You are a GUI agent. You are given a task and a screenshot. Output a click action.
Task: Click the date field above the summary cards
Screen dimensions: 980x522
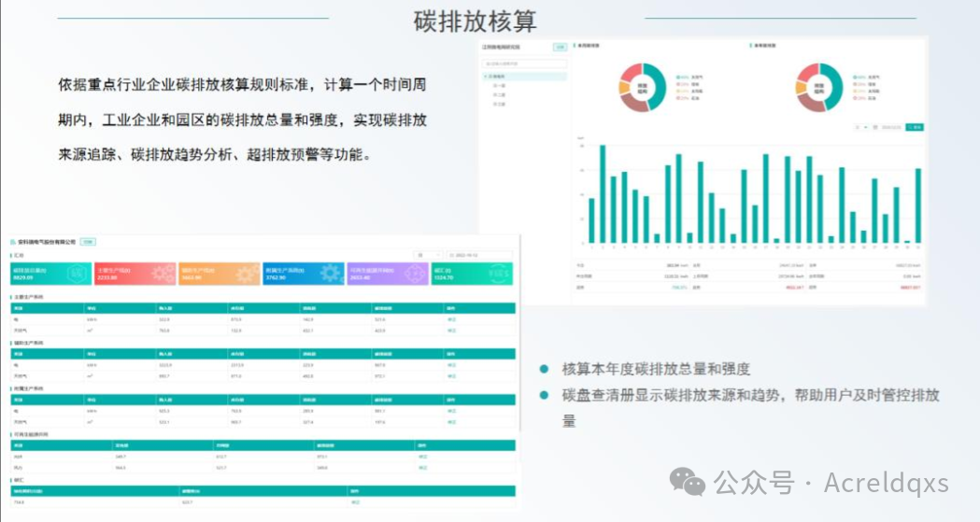click(x=478, y=255)
